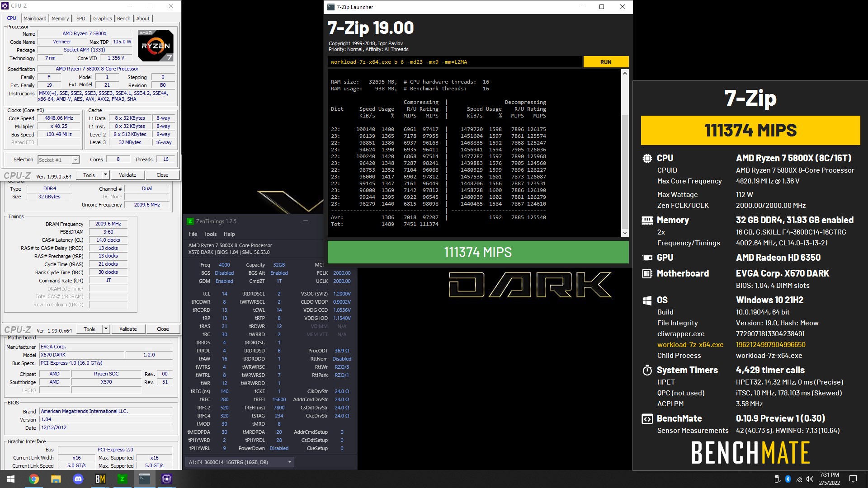Open the Action Center notification icon
The width and height of the screenshot is (868, 488).
point(853,479)
